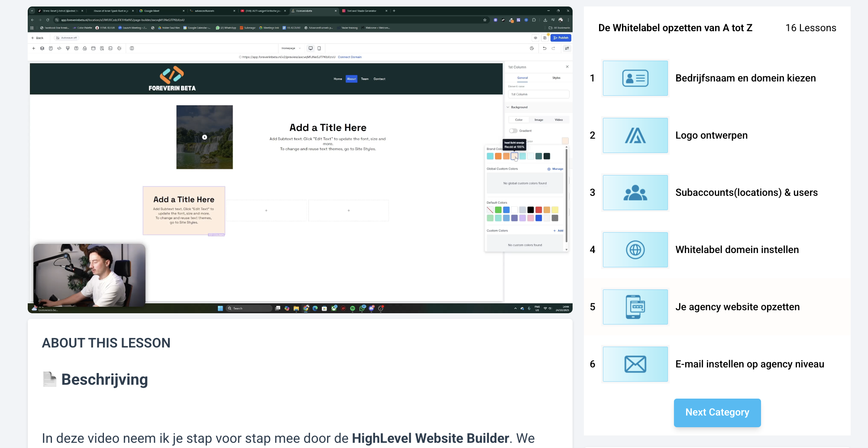Viewport: 868px width, 448px height.
Task: Redo the builder change
Action: tap(553, 48)
